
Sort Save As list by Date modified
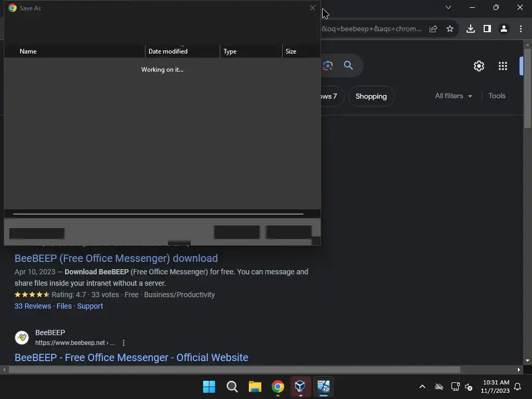[182, 51]
